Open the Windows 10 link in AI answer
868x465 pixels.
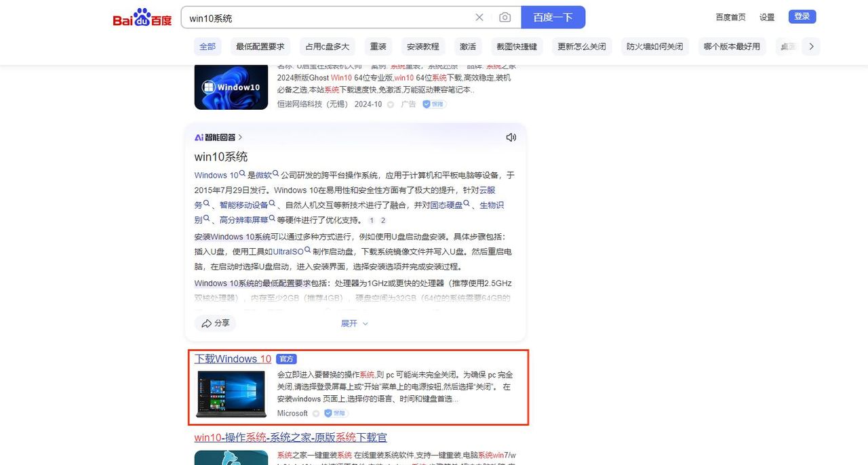click(x=216, y=175)
